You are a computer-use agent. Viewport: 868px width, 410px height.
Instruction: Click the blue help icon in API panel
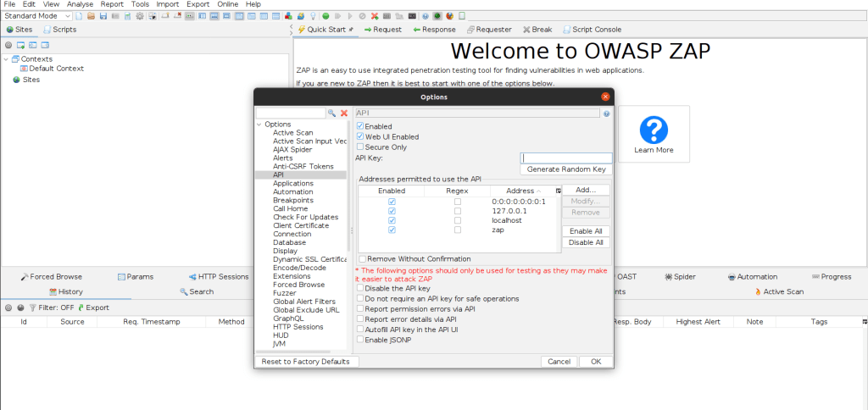tap(606, 113)
